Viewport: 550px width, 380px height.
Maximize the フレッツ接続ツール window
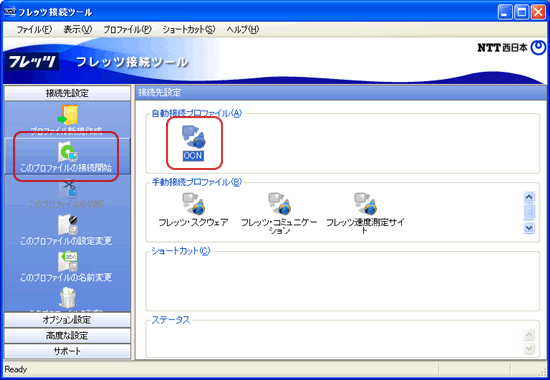pyautogui.click(x=522, y=13)
